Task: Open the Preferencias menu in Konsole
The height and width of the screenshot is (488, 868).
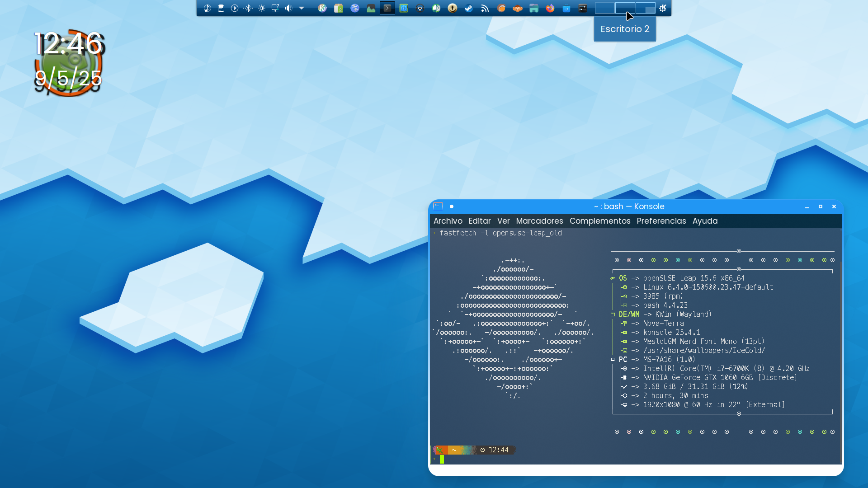Action: click(661, 221)
